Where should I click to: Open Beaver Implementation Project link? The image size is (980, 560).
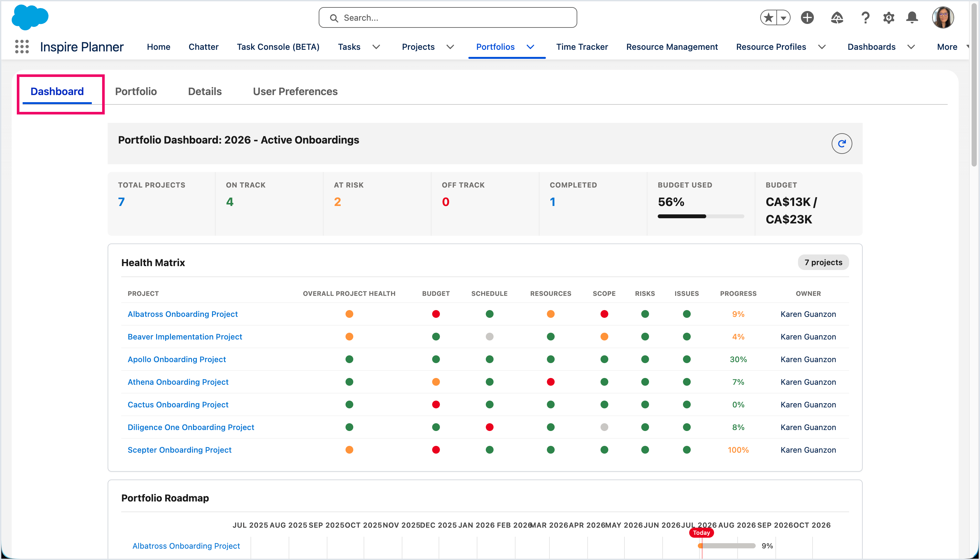(185, 337)
